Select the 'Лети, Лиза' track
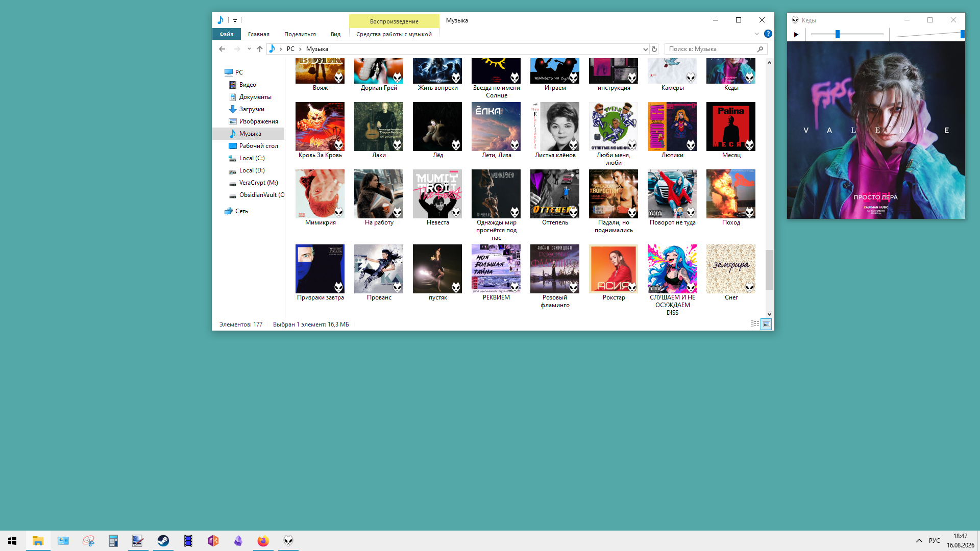Screen dimensions: 980x551 pyautogui.click(x=496, y=131)
